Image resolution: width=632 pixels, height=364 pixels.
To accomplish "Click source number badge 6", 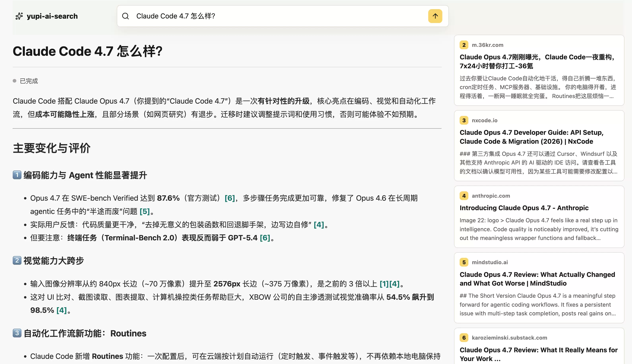I will pyautogui.click(x=464, y=338).
